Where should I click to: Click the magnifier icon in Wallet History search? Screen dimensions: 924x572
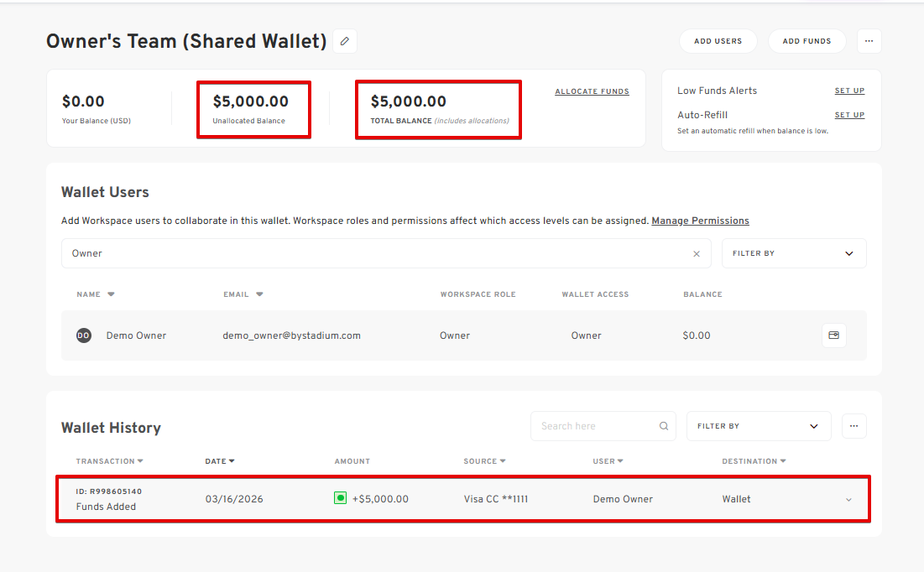tap(664, 426)
